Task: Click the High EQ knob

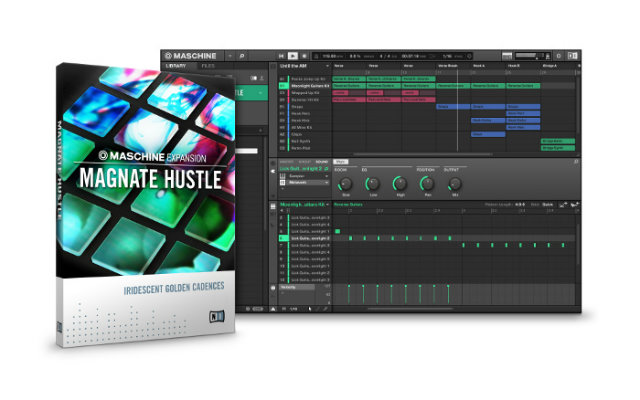Action: (x=400, y=184)
